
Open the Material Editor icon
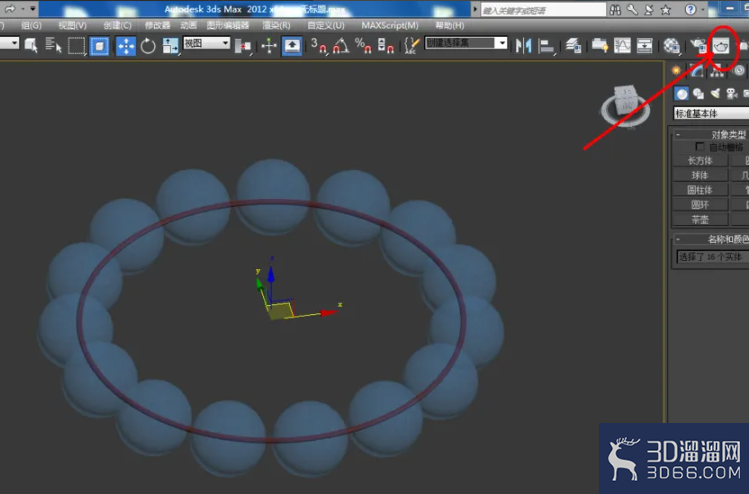pos(672,46)
